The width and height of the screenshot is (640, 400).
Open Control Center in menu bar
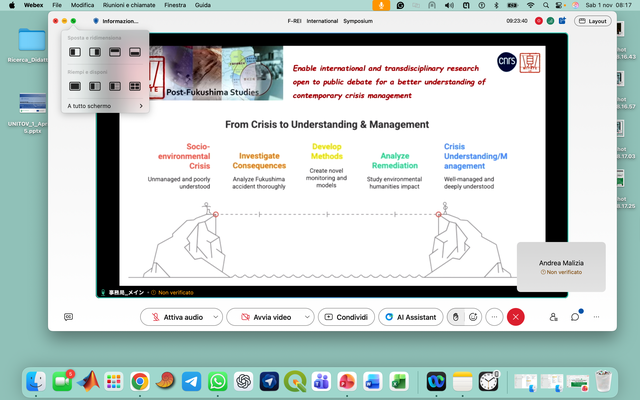559,5
